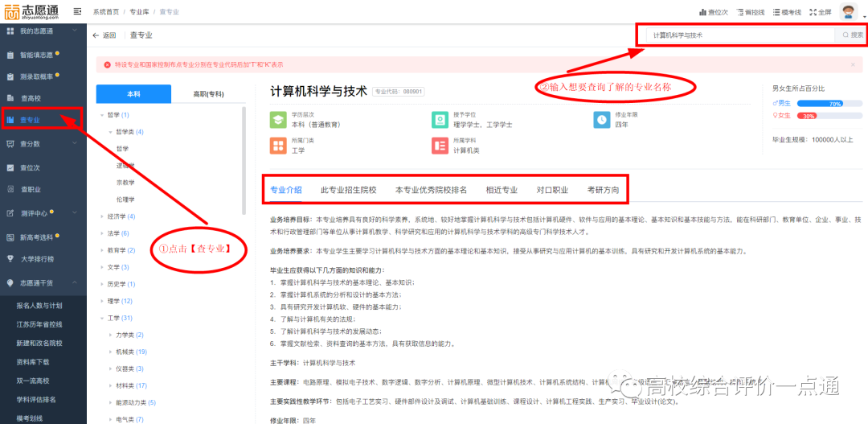
Task: Expand the 机械类 subcategory
Action: [110, 352]
